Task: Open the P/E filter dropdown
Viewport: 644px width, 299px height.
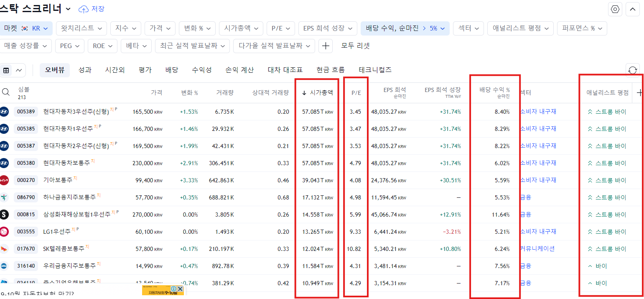Action: tap(281, 28)
